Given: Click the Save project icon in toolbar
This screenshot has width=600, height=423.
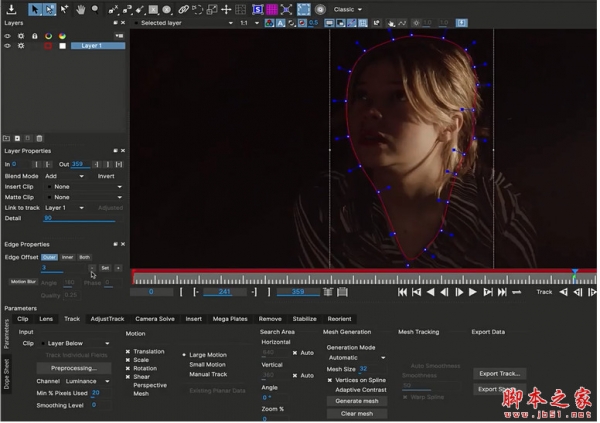Looking at the screenshot, I should (11, 9).
